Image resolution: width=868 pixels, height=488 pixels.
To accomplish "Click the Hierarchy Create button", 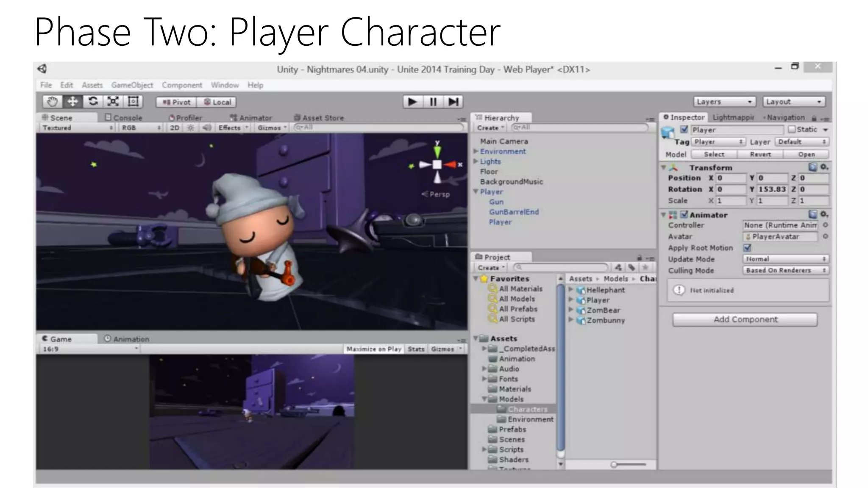I will pos(490,128).
